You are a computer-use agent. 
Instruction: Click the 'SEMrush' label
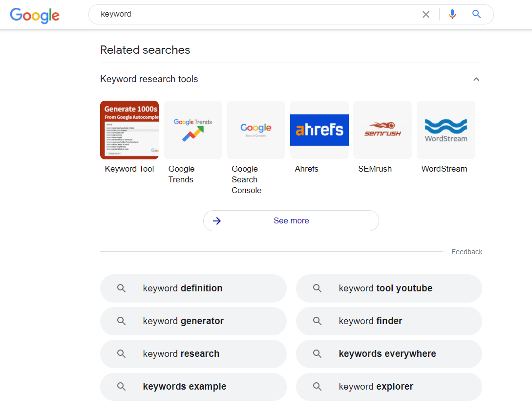click(x=375, y=169)
